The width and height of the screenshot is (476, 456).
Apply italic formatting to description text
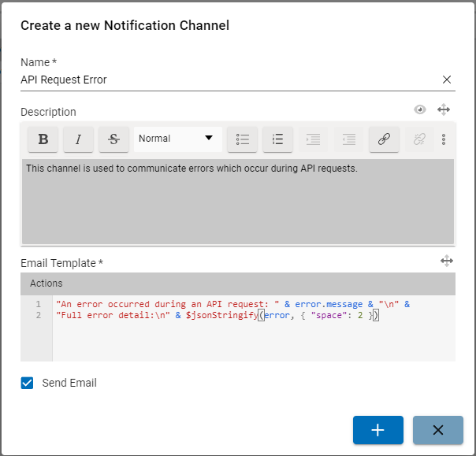78,139
